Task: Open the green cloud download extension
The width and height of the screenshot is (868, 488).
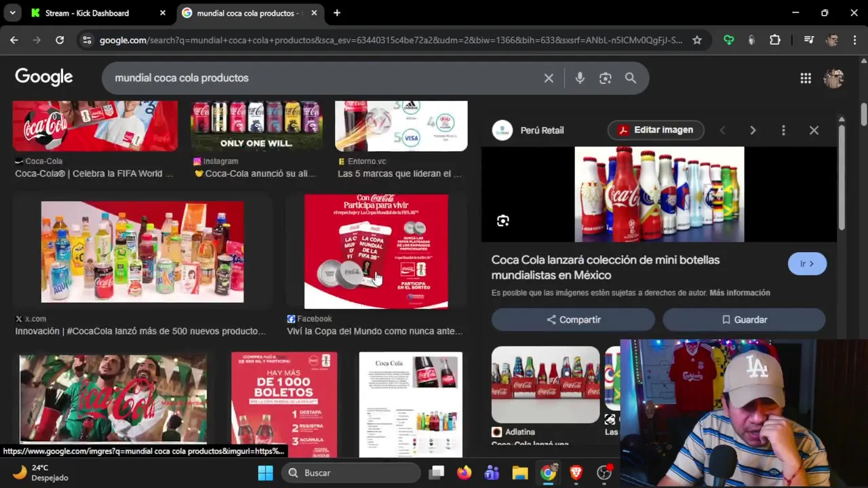Action: [729, 40]
